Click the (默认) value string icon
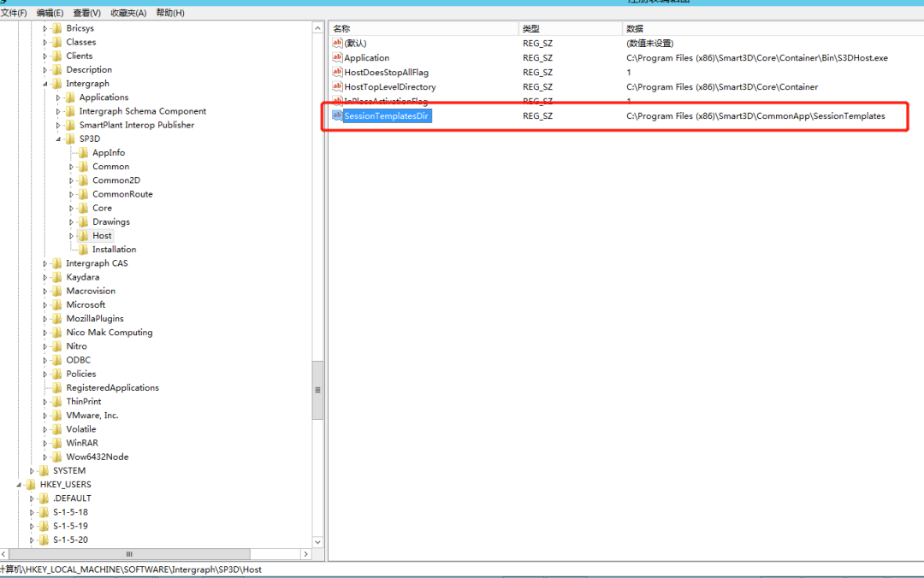The width and height of the screenshot is (924, 578). click(x=337, y=43)
